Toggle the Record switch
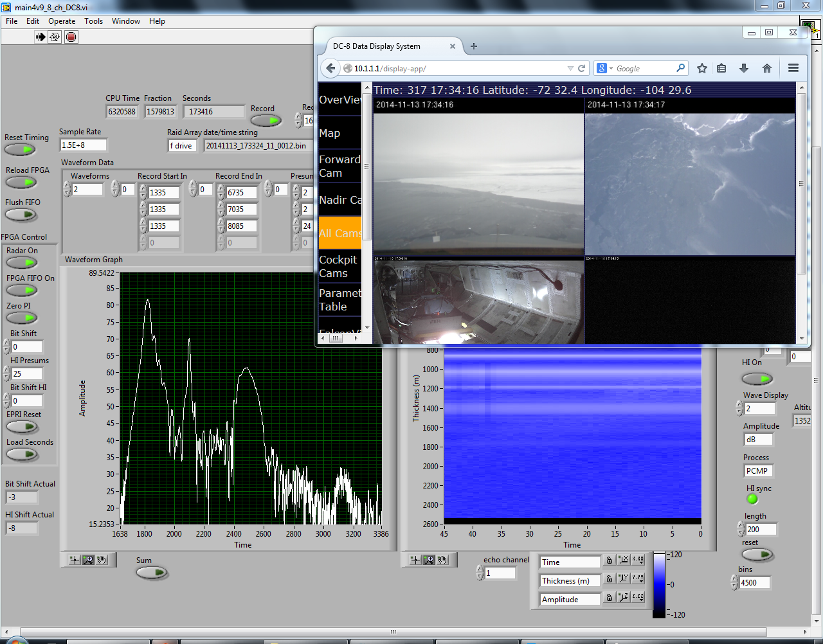Screen dimensions: 823x644 coord(266,121)
